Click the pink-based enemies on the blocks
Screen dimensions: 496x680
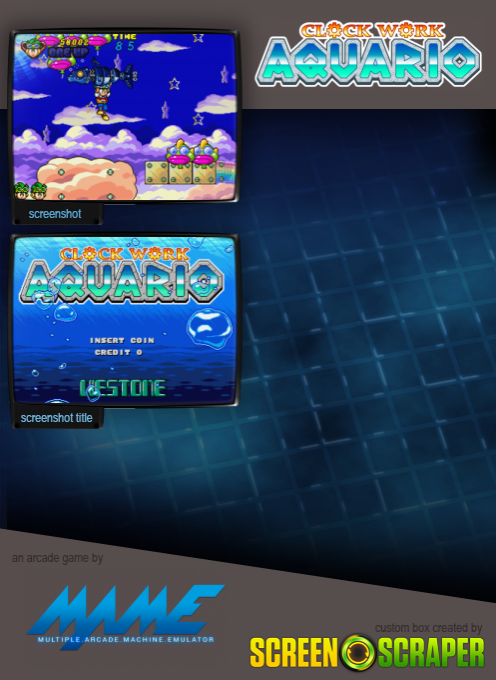point(193,152)
